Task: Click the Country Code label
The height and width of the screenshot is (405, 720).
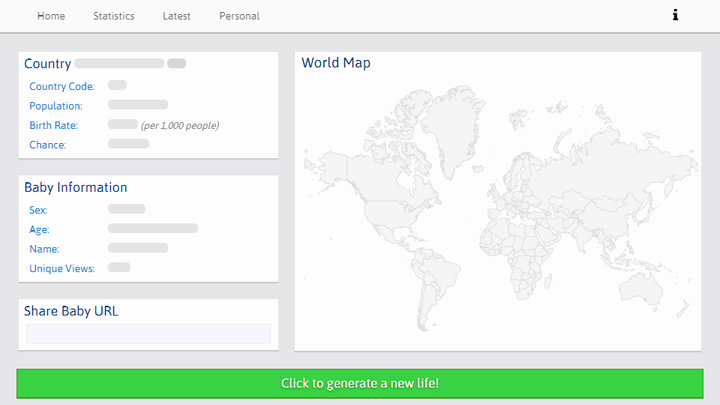Action: point(62,87)
